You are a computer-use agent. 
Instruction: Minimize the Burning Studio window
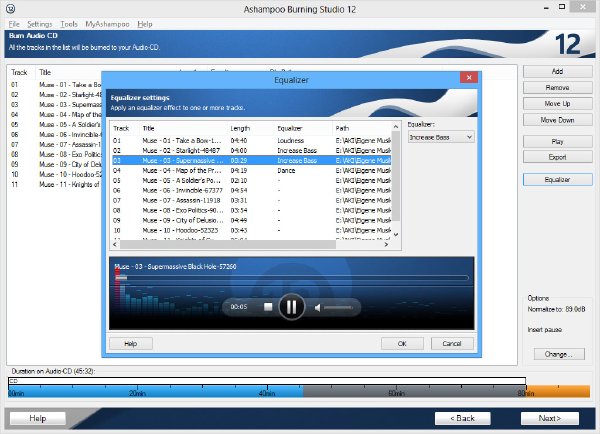click(547, 8)
